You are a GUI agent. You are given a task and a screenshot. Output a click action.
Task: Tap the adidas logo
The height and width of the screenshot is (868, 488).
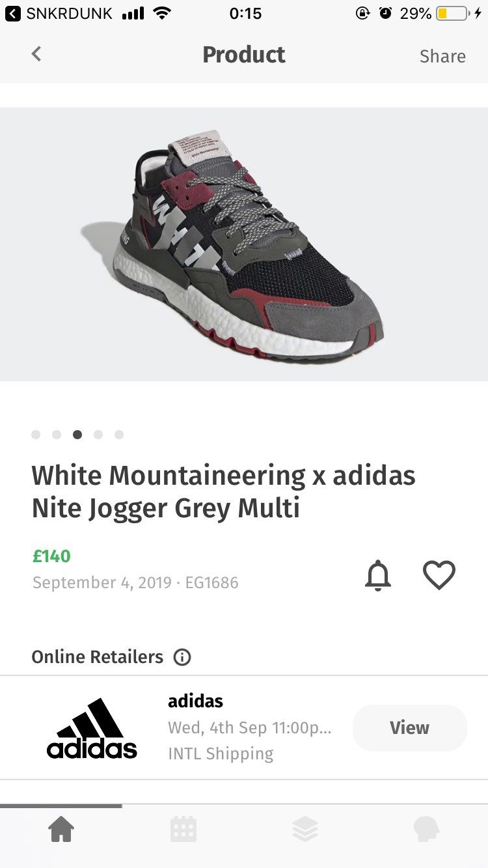point(92,728)
